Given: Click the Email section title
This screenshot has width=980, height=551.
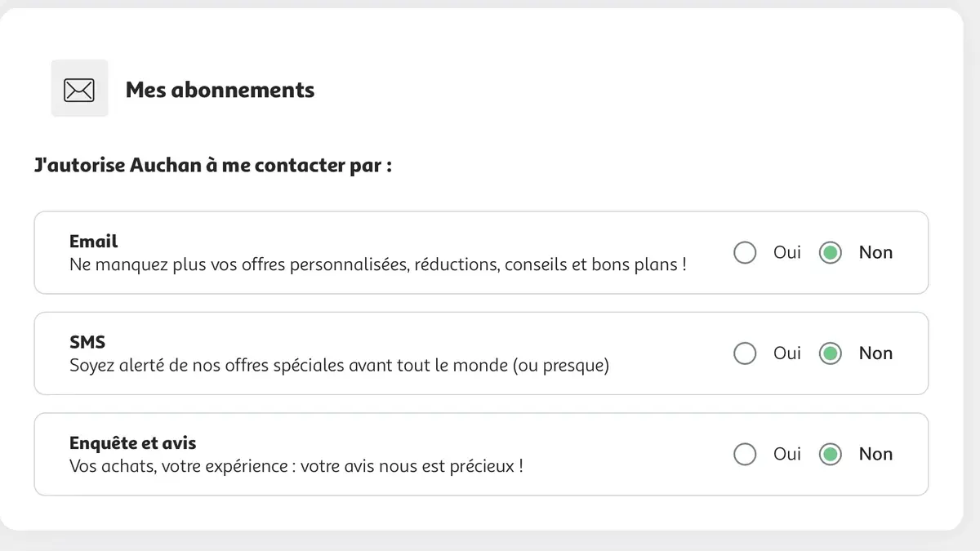Looking at the screenshot, I should tap(93, 241).
